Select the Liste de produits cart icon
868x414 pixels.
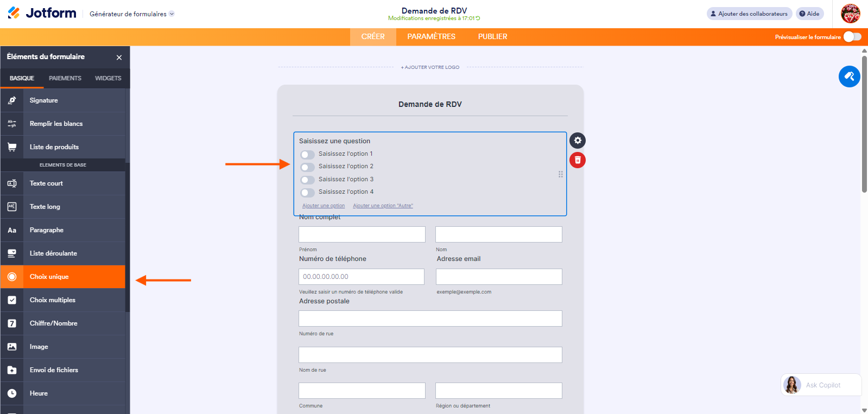[12, 147]
